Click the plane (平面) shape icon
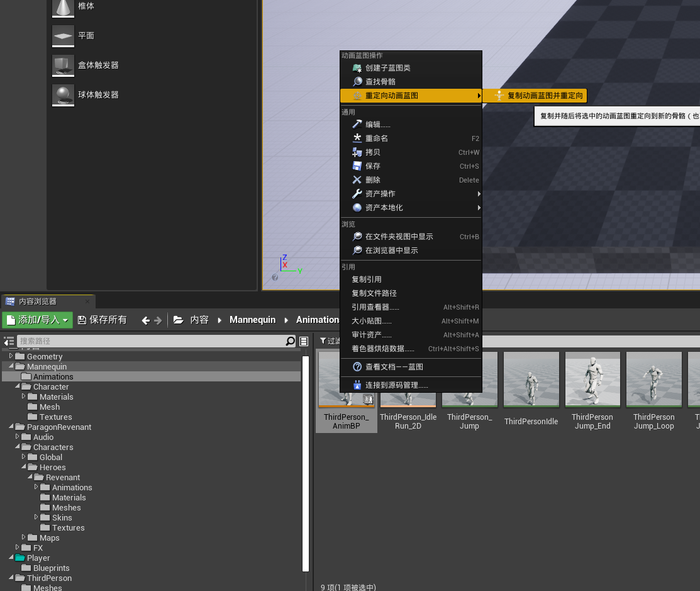700x591 pixels. point(63,36)
